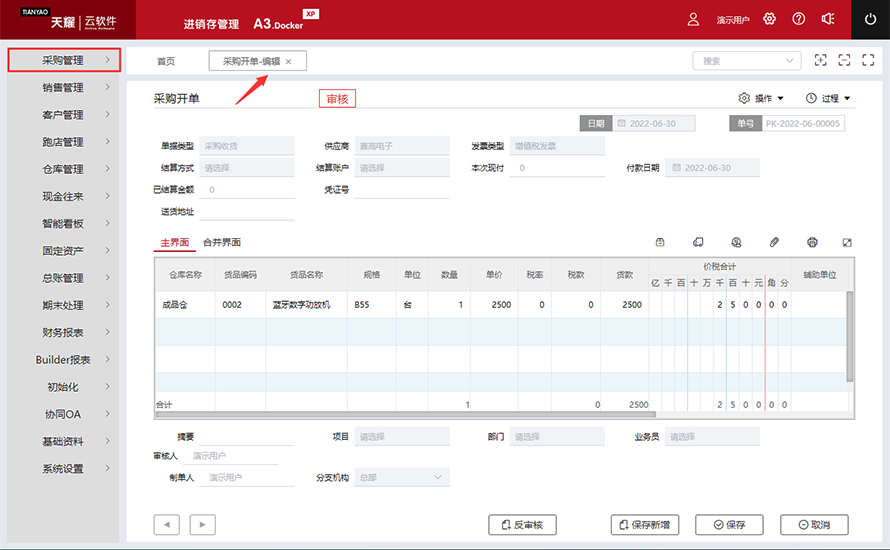The width and height of the screenshot is (890, 550).
Task: Click the print icon above table
Action: [812, 242]
